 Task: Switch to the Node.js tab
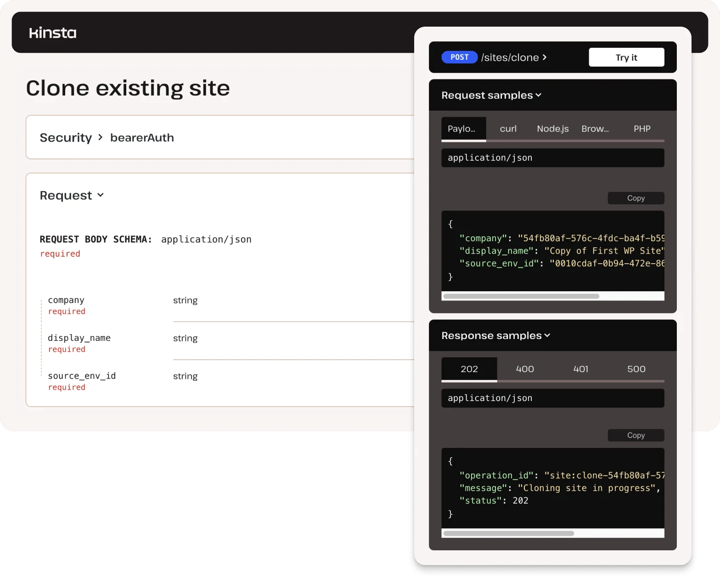pyautogui.click(x=553, y=129)
